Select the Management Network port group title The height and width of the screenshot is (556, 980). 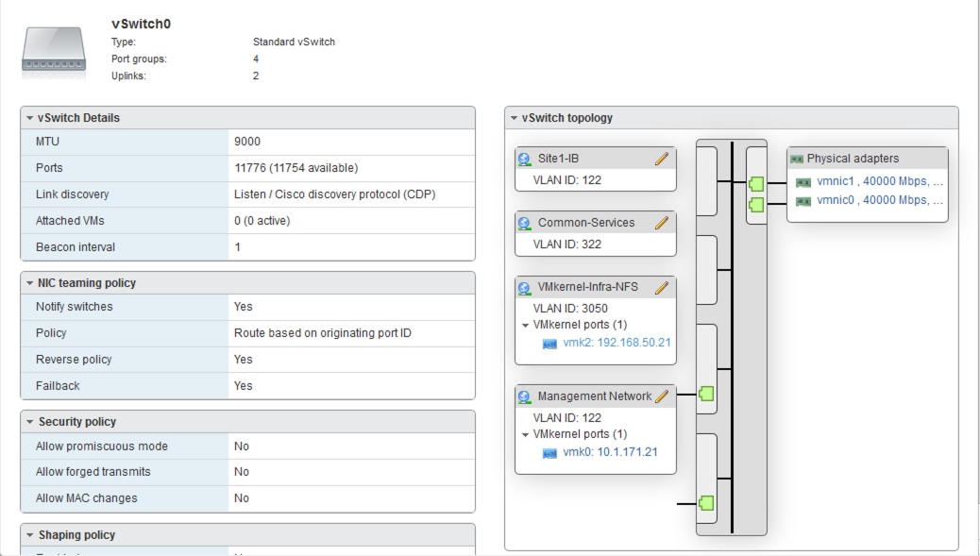pyautogui.click(x=595, y=396)
